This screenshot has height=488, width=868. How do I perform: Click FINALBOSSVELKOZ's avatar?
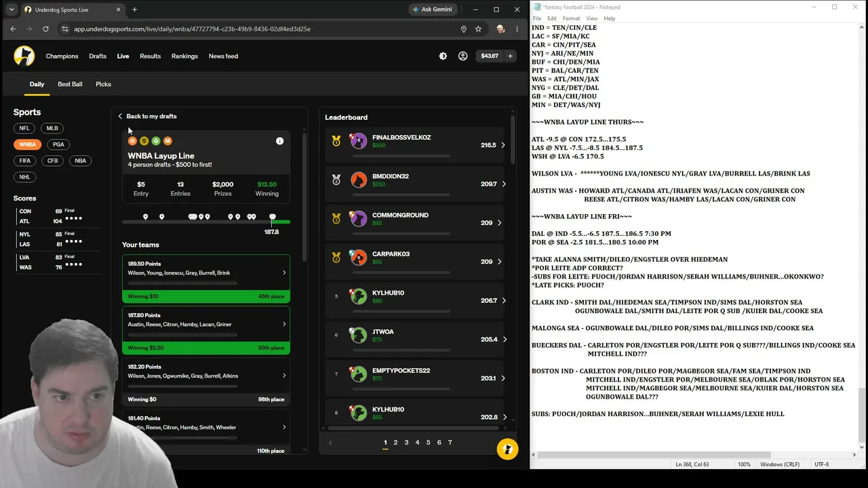tap(358, 141)
